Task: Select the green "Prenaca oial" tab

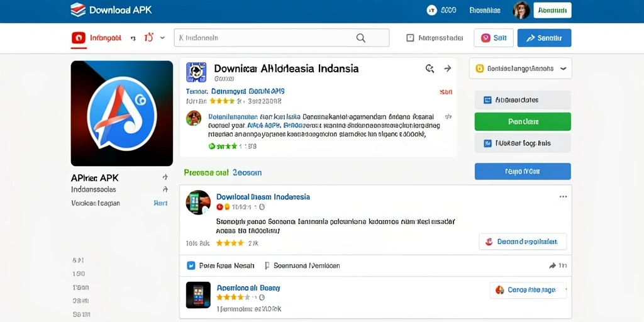Action: 206,172
